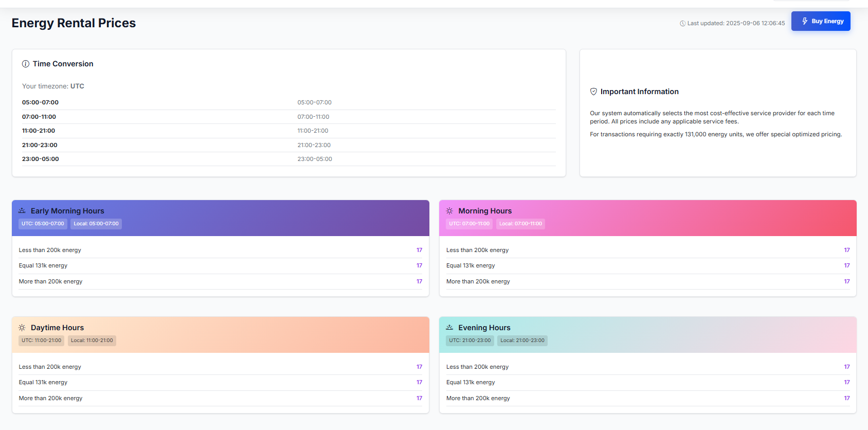Click the sunrise icon in Early Morning Hours
868x430 pixels.
tap(22, 211)
